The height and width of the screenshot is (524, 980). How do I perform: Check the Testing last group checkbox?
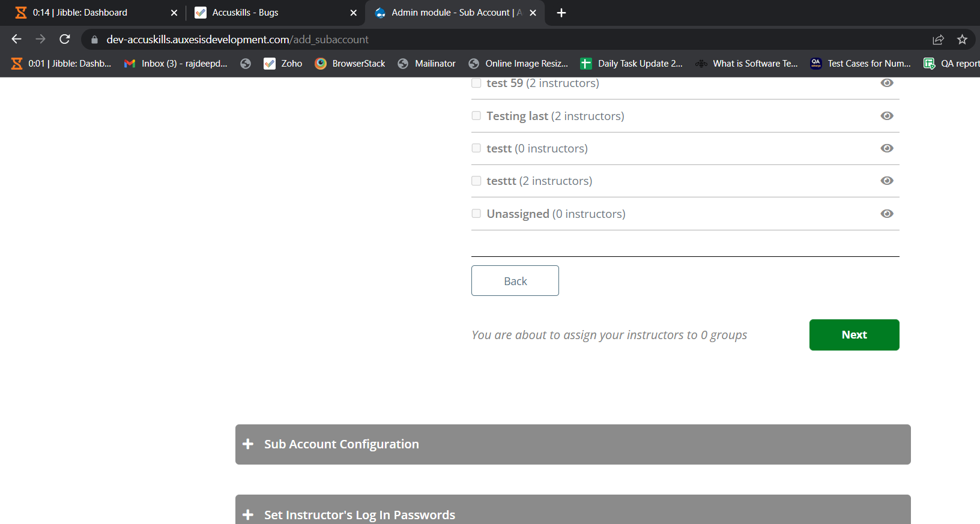(476, 116)
